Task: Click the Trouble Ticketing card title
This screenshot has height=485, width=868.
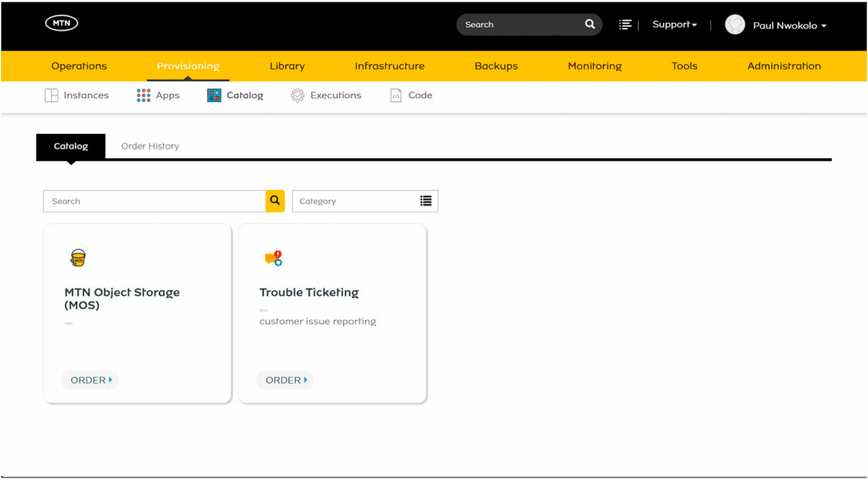Action: 309,292
